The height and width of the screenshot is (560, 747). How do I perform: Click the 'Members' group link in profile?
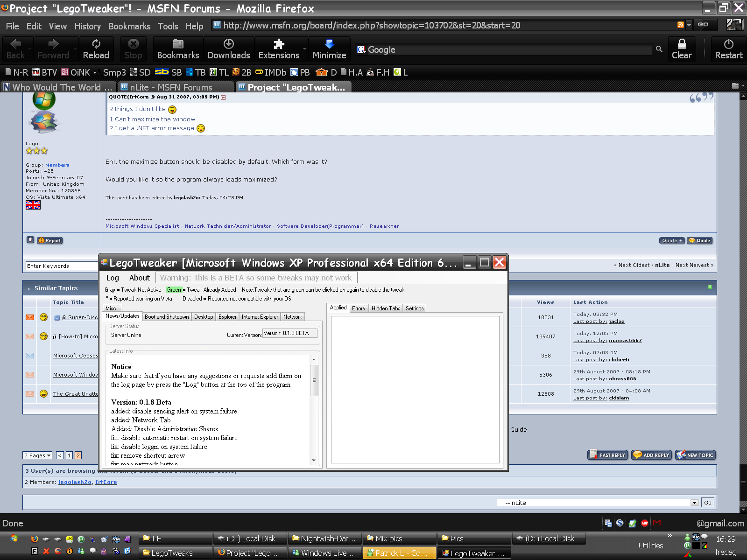[x=57, y=165]
